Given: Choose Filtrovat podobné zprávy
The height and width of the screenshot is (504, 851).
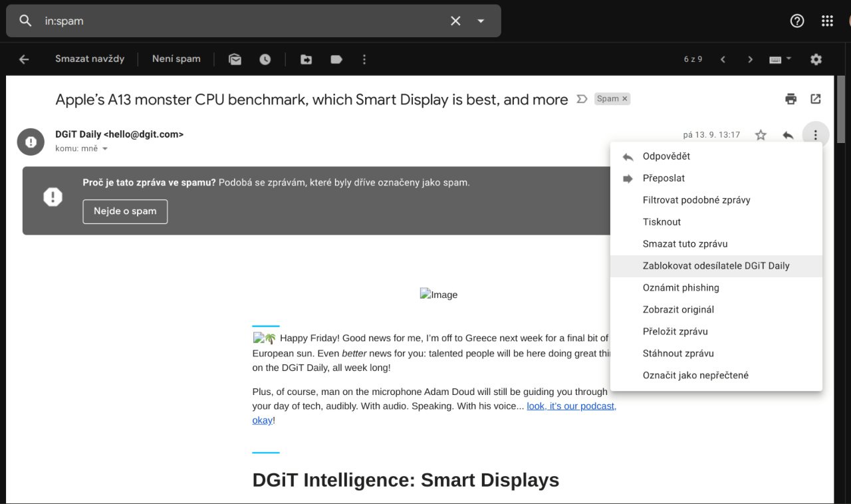Looking at the screenshot, I should coord(716,200).
